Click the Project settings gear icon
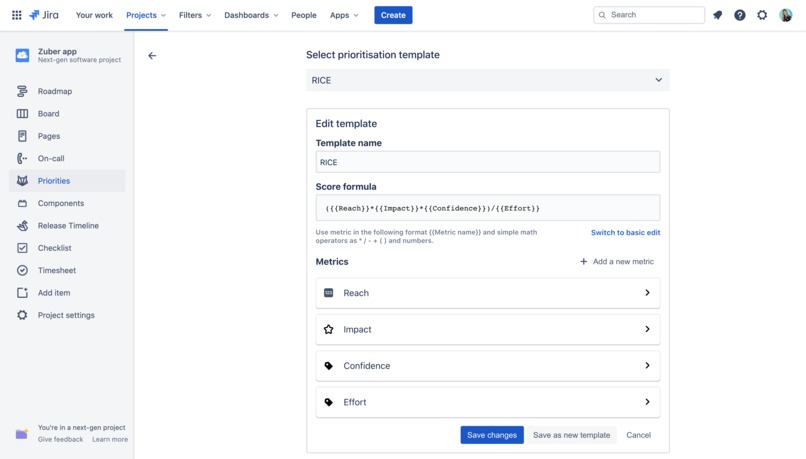 22,315
